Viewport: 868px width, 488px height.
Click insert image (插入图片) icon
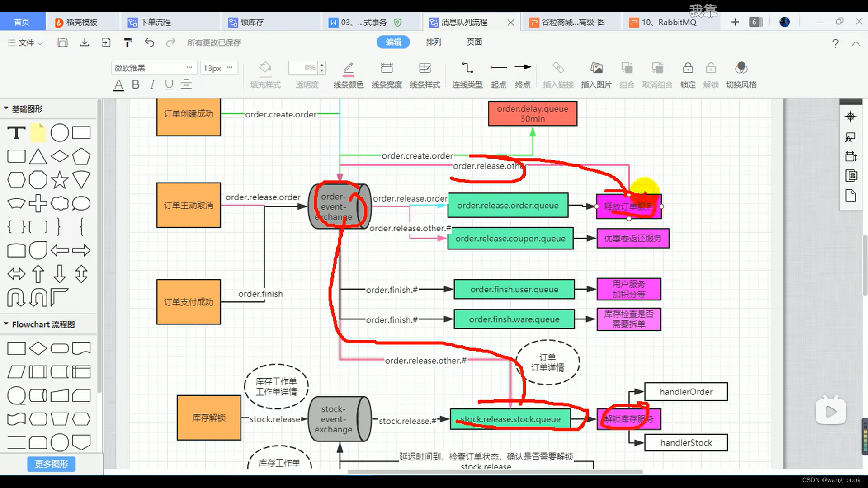coord(596,75)
